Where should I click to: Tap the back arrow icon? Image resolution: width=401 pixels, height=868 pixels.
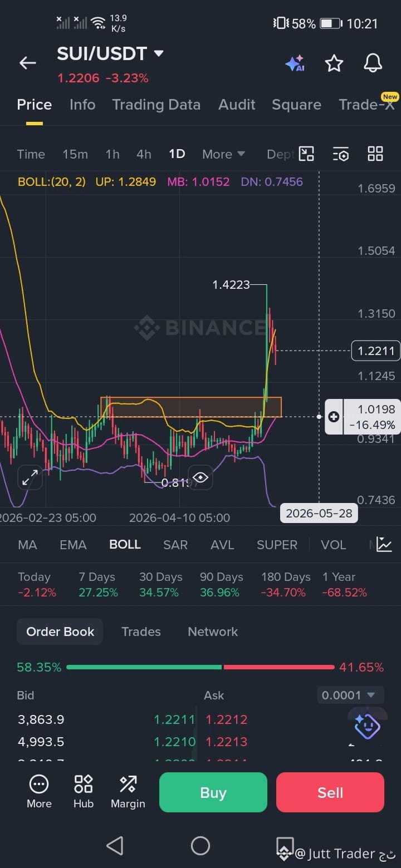[27, 63]
